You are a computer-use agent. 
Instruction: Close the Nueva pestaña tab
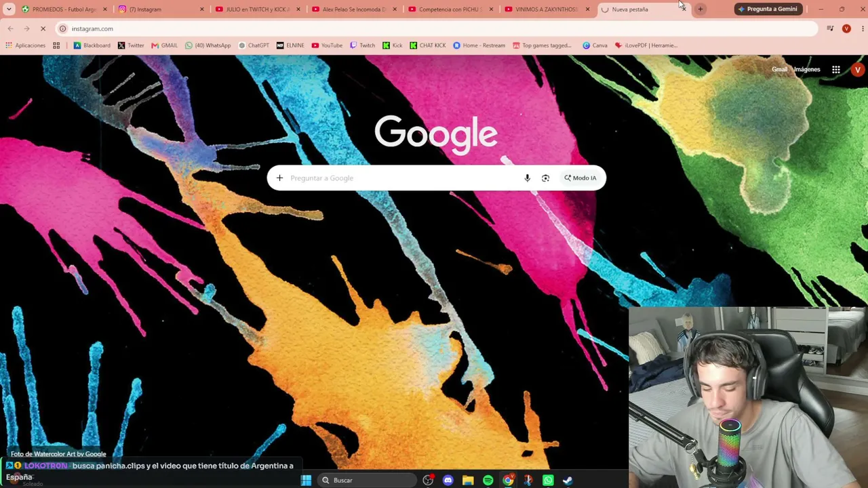point(684,9)
